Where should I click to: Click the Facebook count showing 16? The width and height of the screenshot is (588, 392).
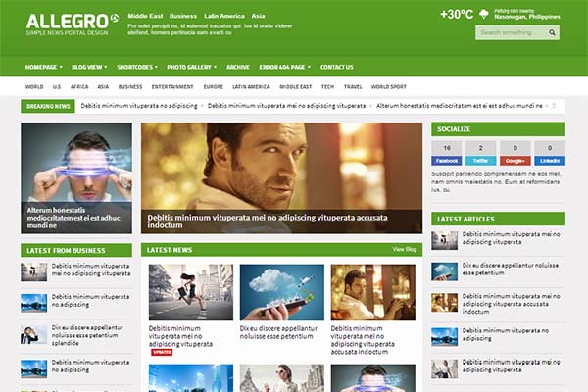click(446, 148)
